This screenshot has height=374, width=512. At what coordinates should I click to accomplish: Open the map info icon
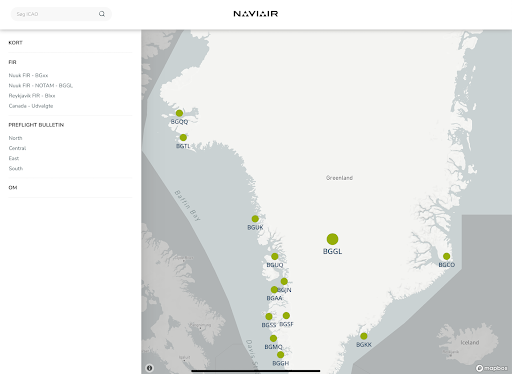tap(150, 368)
